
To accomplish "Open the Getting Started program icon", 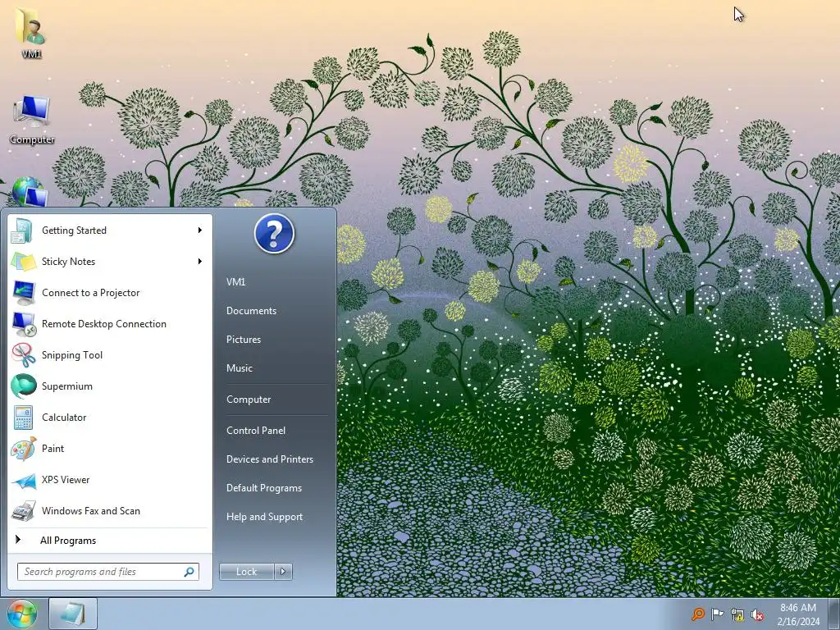I will tap(23, 231).
